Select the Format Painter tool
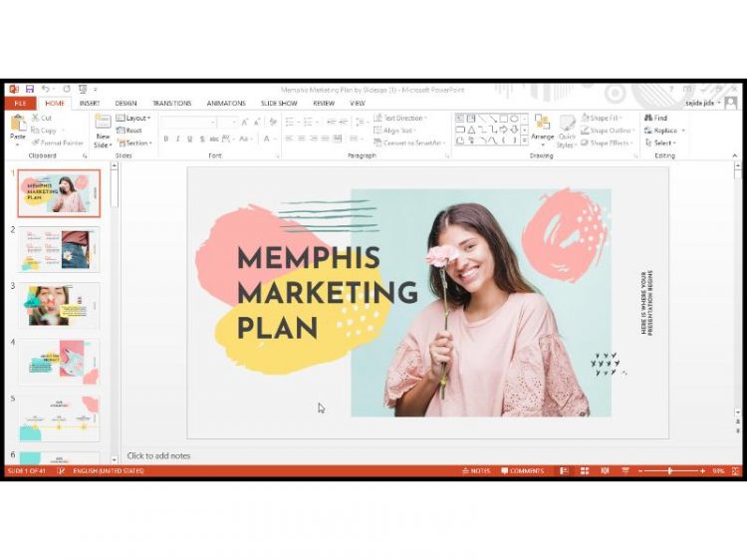747x560 pixels. tap(57, 142)
